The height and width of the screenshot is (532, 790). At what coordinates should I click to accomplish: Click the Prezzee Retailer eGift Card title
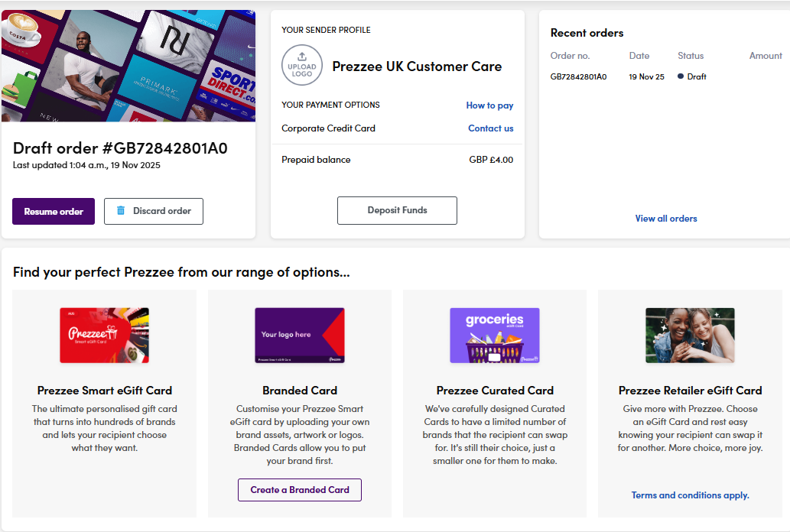(x=691, y=391)
